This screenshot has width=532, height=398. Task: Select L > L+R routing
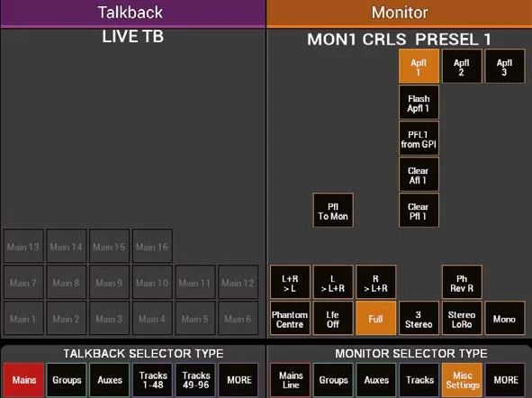click(x=333, y=283)
